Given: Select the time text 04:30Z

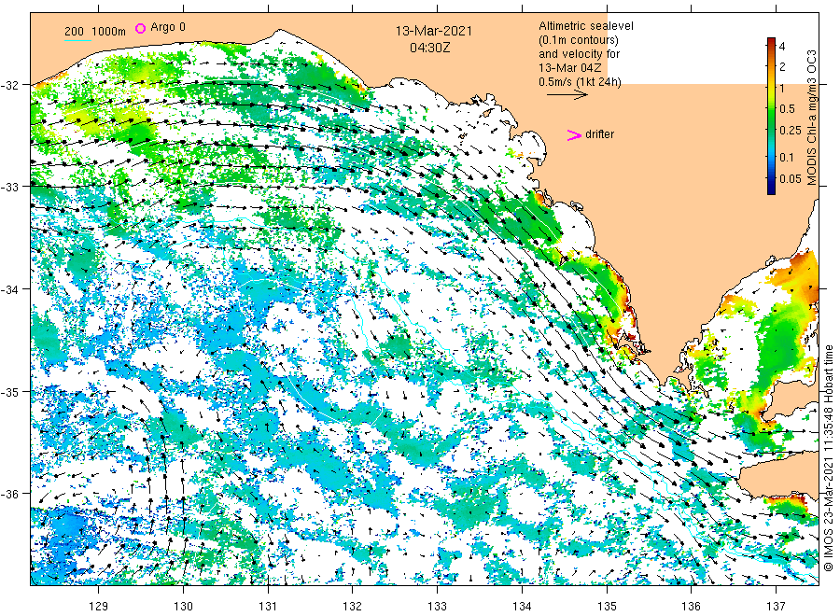Looking at the screenshot, I should [x=429, y=48].
